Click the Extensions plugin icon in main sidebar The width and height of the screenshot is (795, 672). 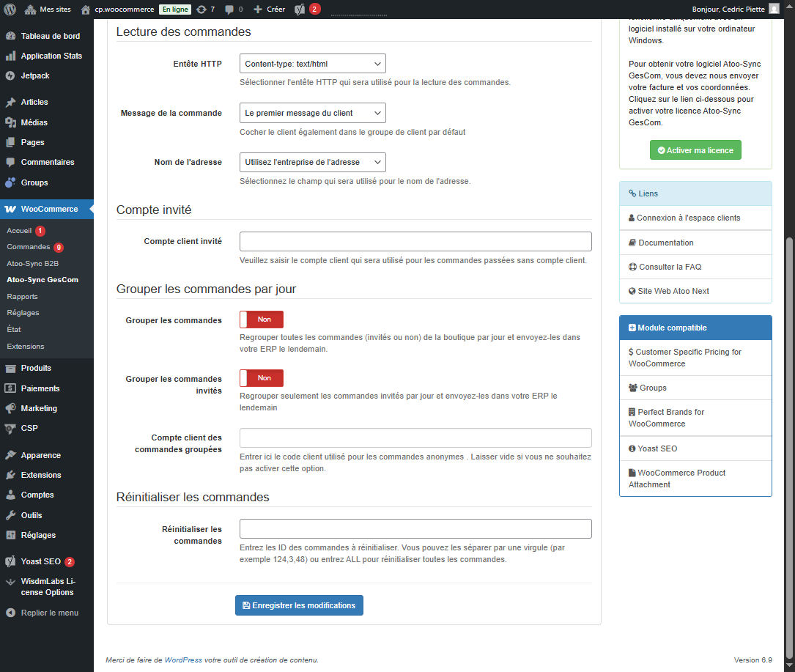pos(10,475)
